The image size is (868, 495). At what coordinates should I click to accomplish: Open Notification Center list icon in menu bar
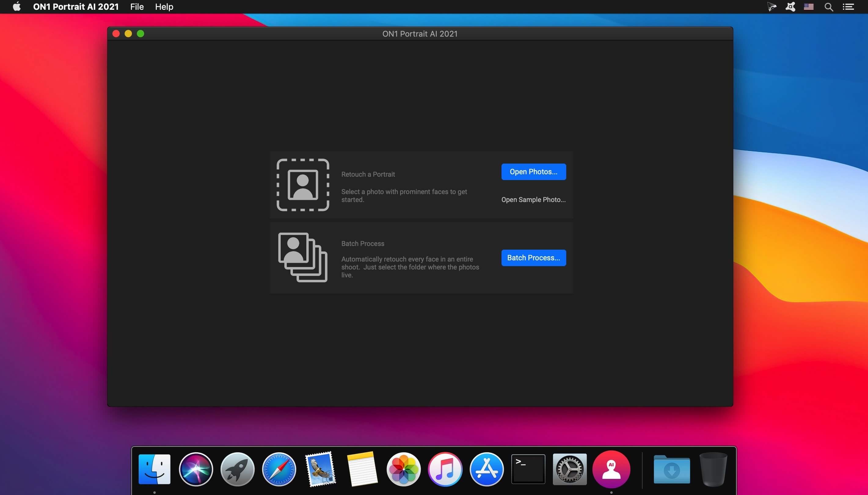[x=848, y=7]
